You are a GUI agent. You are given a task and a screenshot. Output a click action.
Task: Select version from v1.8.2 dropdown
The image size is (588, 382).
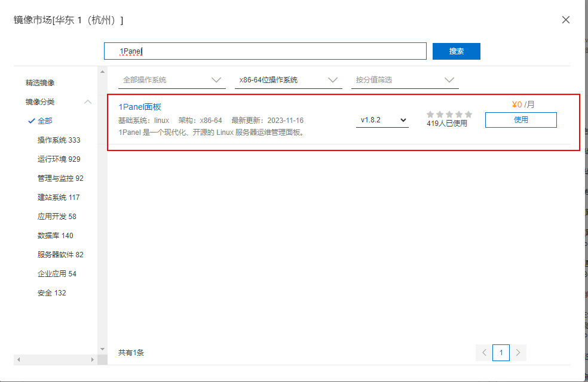click(x=382, y=120)
